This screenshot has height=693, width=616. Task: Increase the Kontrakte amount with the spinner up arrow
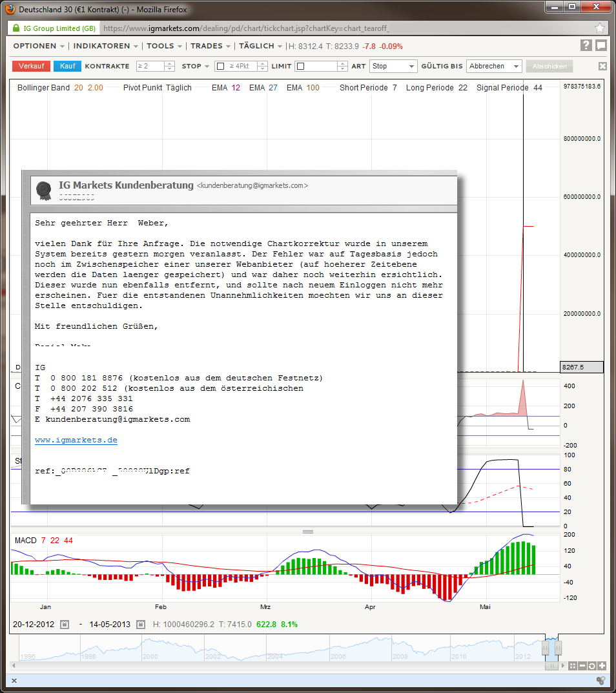click(170, 64)
